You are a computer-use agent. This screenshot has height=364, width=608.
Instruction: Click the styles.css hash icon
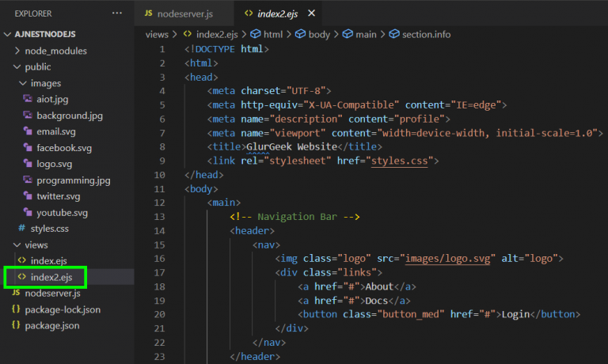pos(21,229)
